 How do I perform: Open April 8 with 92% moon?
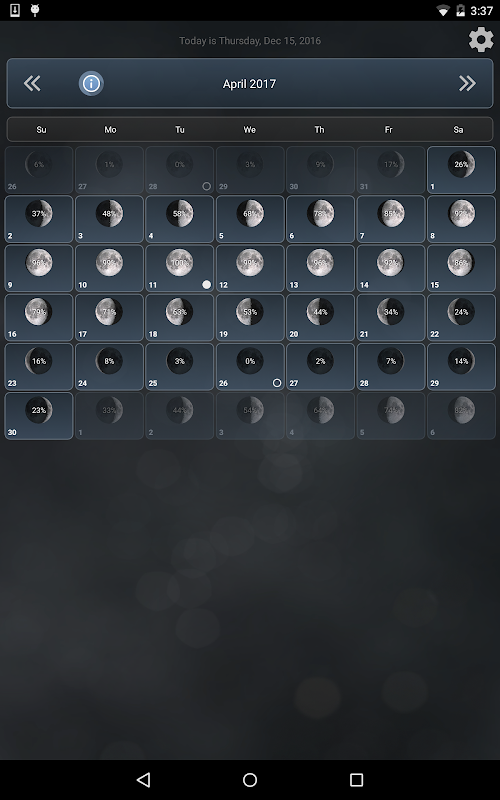461,219
